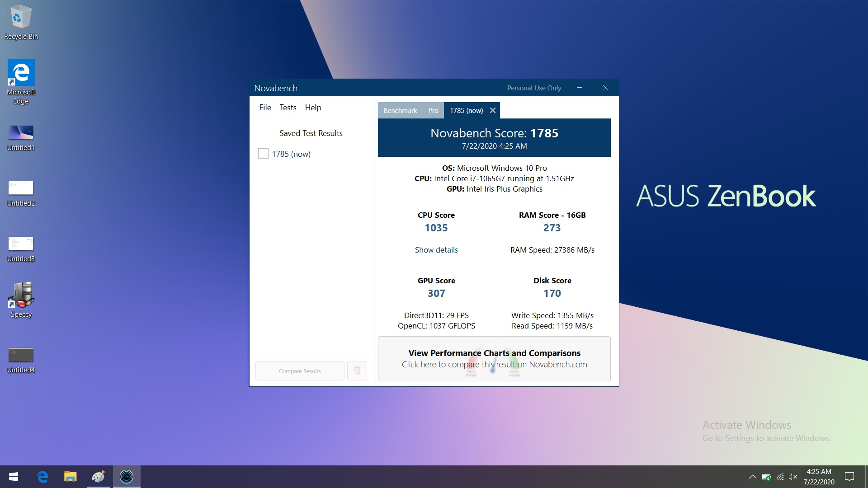Launch Microsoft Edge from desktop
The width and height of the screenshot is (868, 488).
(21, 82)
